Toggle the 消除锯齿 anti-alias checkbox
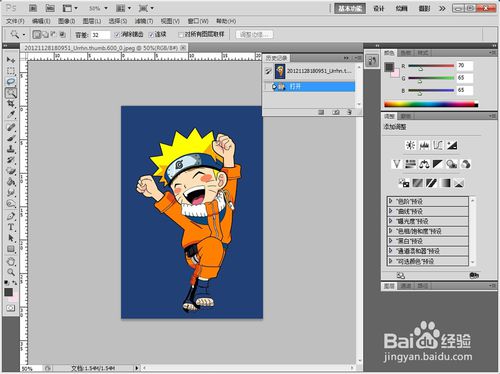500x374 pixels. click(117, 34)
